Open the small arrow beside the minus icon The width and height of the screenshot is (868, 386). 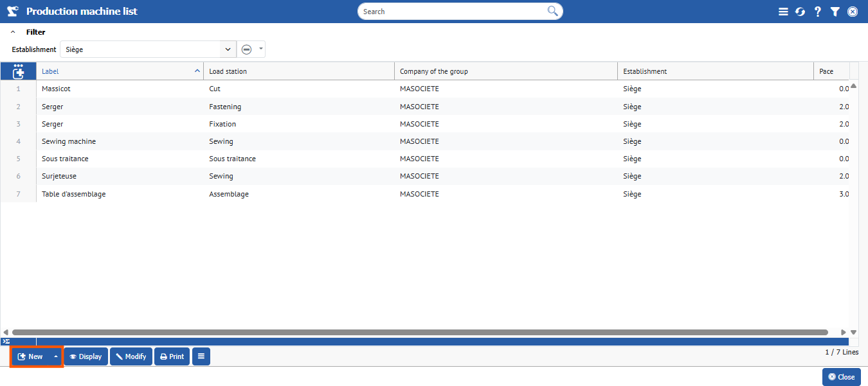260,49
